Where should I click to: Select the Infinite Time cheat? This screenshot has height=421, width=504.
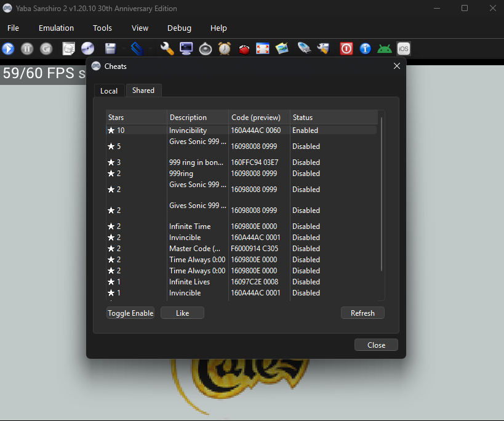coord(190,227)
